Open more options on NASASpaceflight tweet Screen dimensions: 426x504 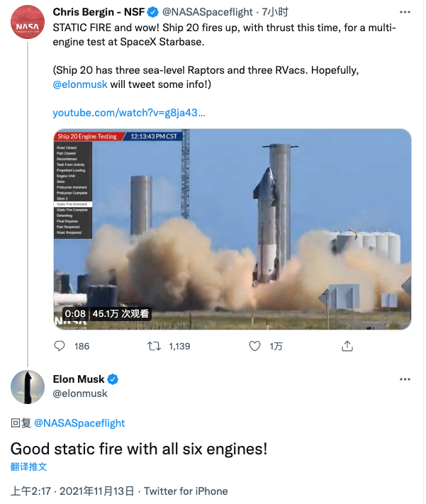coord(405,13)
